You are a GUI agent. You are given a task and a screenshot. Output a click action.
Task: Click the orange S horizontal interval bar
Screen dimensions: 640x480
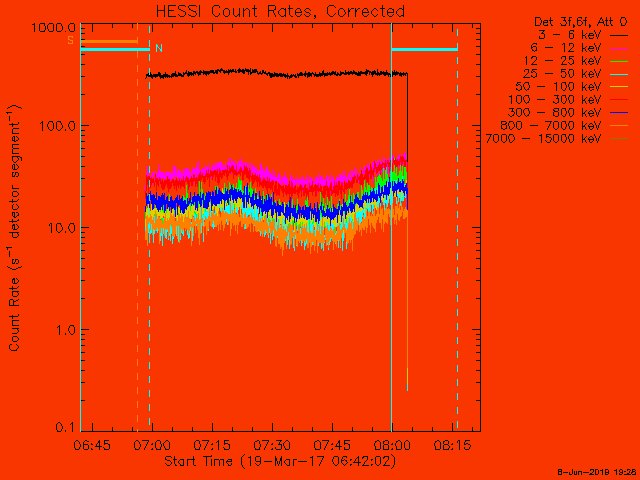pyautogui.click(x=109, y=41)
